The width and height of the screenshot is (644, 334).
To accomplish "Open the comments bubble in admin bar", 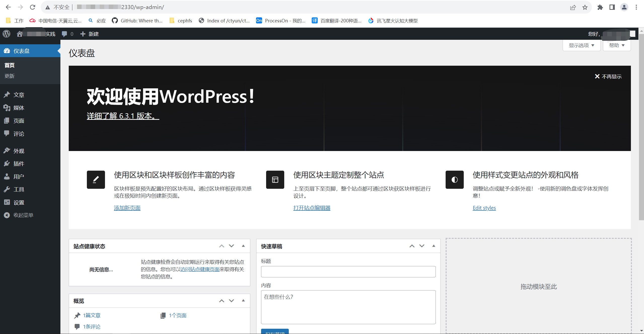I will click(65, 34).
